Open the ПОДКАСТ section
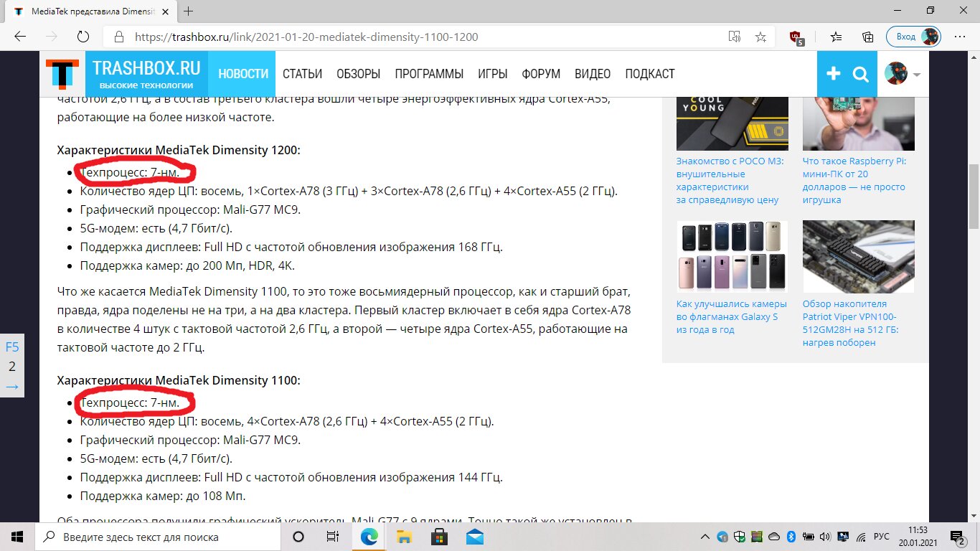The image size is (980, 551). [650, 74]
